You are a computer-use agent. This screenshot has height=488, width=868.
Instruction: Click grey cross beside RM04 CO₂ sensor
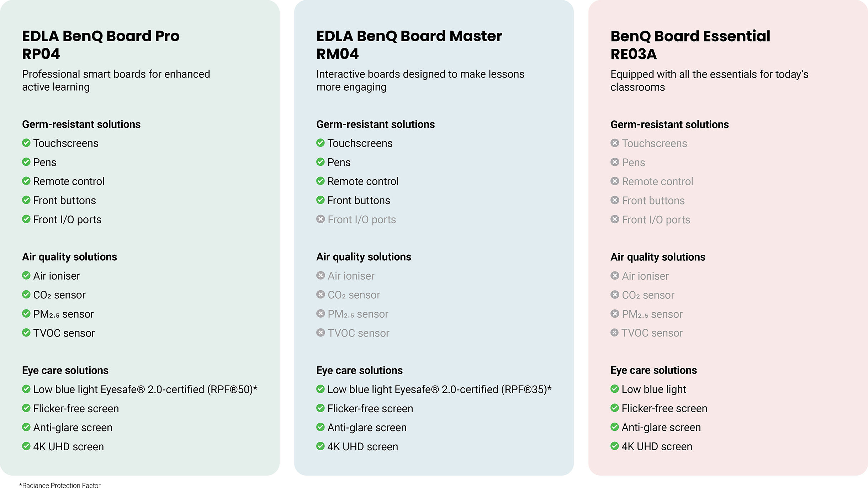[x=321, y=294]
